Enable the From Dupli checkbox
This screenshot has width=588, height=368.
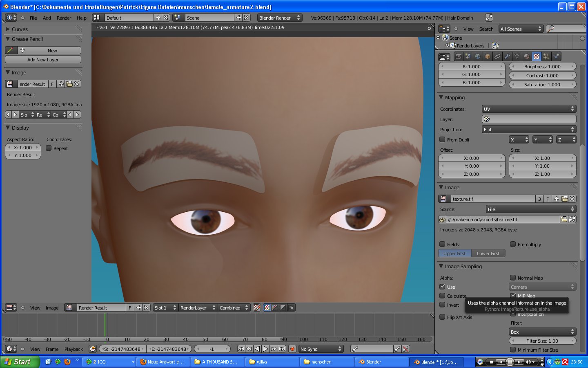[442, 139]
